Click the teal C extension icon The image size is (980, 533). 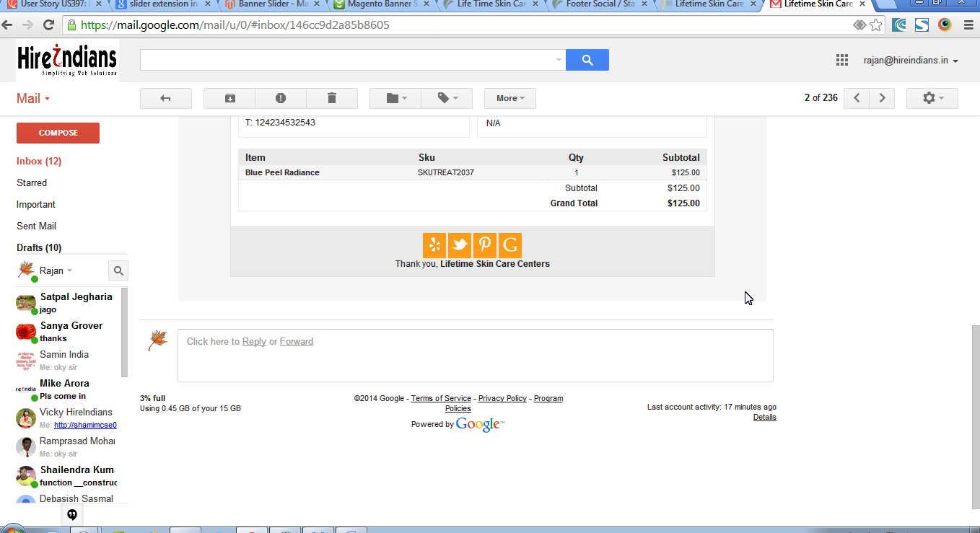coord(899,25)
